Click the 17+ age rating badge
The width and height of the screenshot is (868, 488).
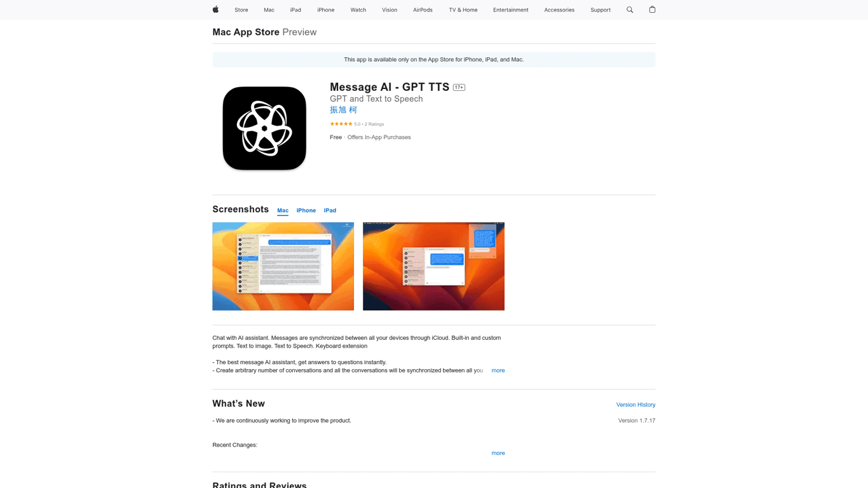[x=459, y=88]
